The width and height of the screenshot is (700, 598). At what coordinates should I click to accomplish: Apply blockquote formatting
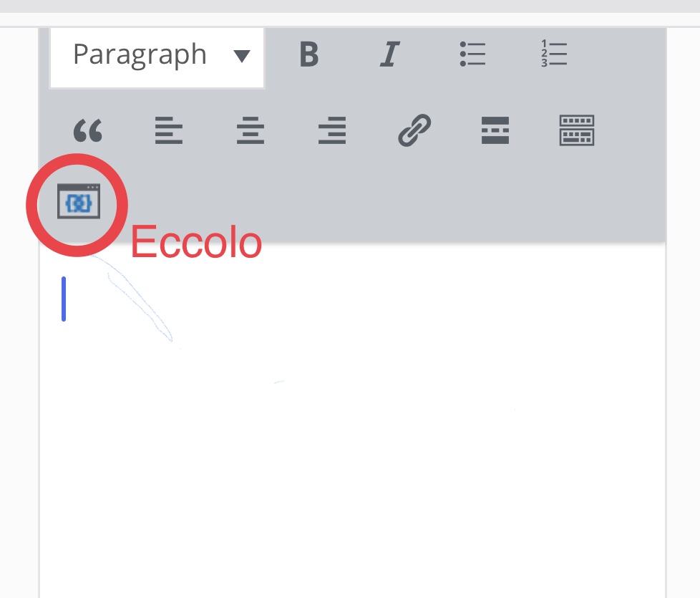pos(88,130)
